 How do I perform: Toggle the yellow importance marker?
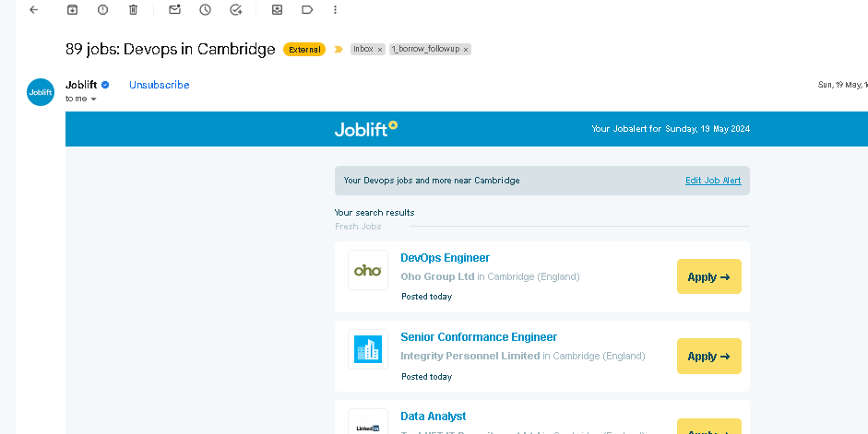tap(339, 49)
